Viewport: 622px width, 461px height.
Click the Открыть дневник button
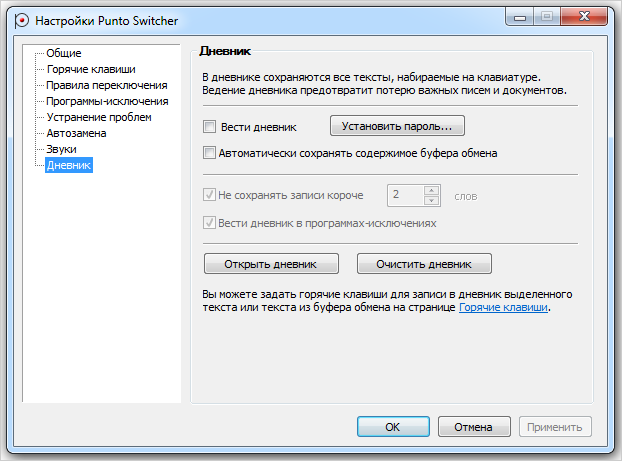271,264
